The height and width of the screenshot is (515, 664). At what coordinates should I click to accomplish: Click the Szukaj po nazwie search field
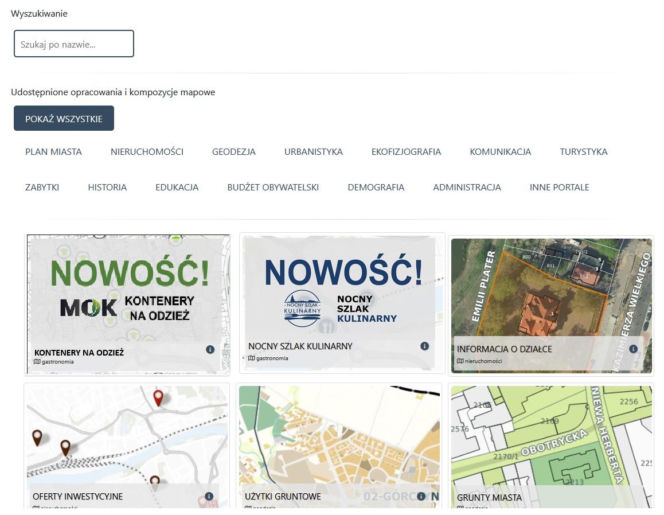[x=74, y=44]
